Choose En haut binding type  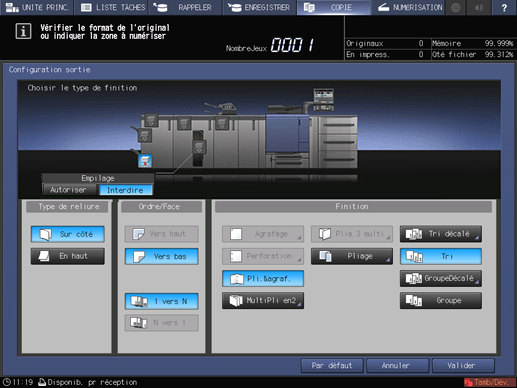(x=68, y=256)
